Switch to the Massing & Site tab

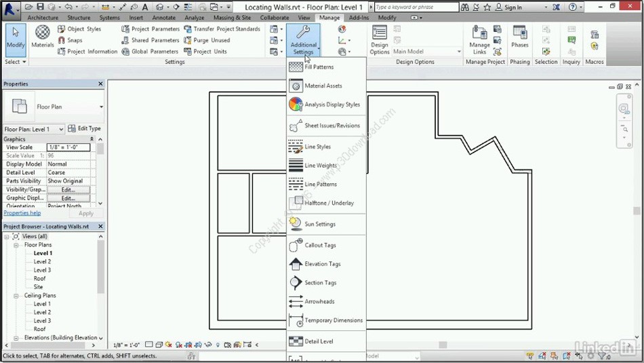232,18
